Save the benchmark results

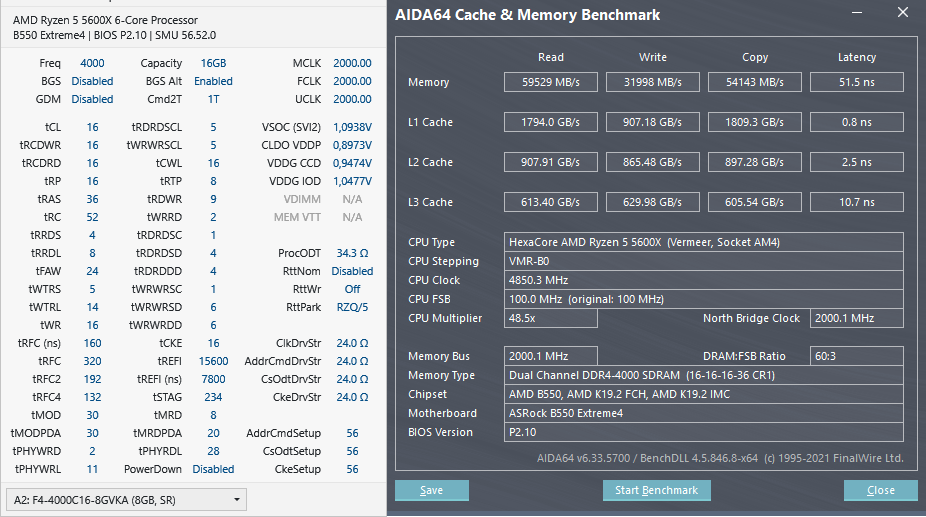pos(431,490)
